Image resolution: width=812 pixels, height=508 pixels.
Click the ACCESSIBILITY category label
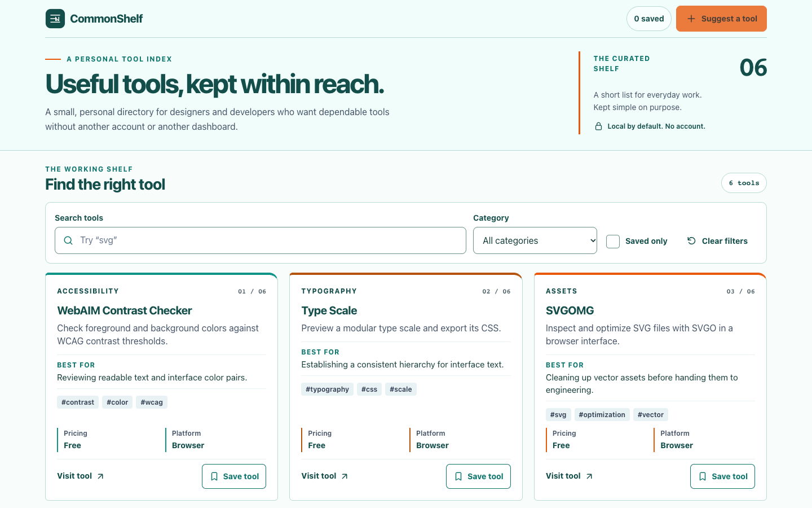tap(88, 291)
